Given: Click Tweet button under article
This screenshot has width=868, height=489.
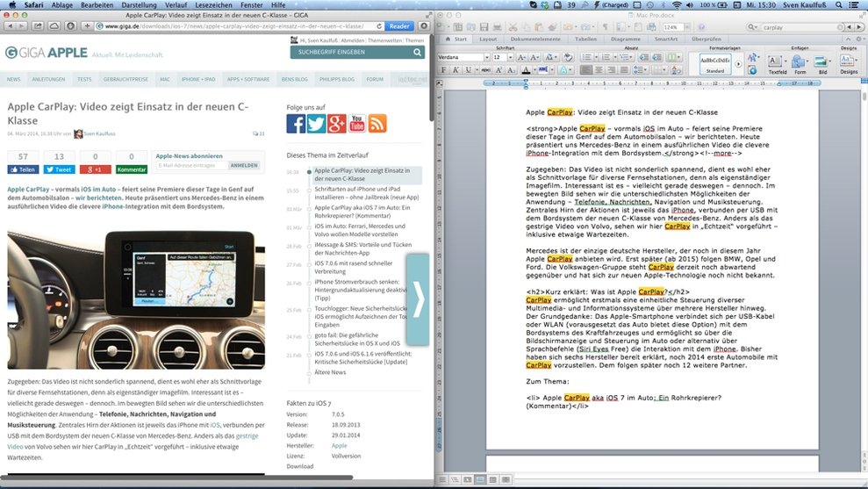Looking at the screenshot, I should (59, 169).
